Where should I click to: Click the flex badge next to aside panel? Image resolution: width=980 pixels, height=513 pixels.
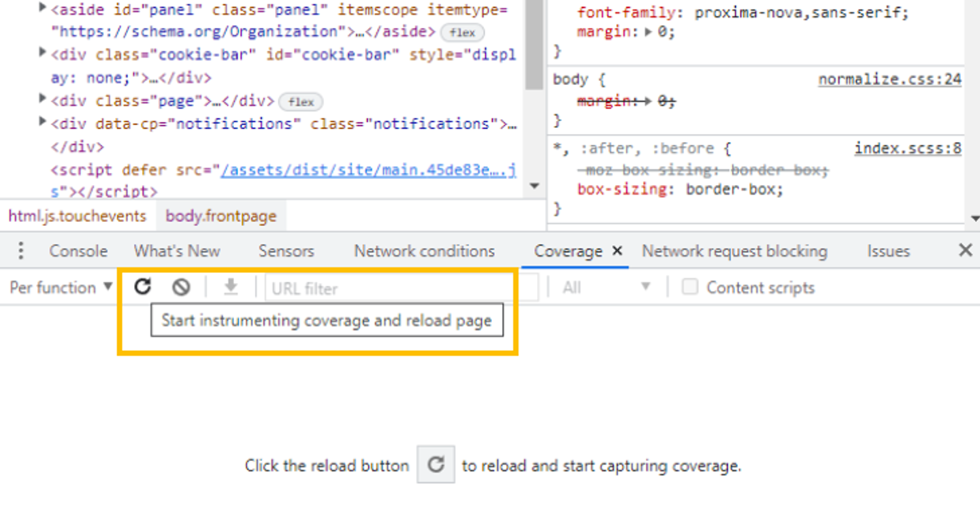pos(462,32)
